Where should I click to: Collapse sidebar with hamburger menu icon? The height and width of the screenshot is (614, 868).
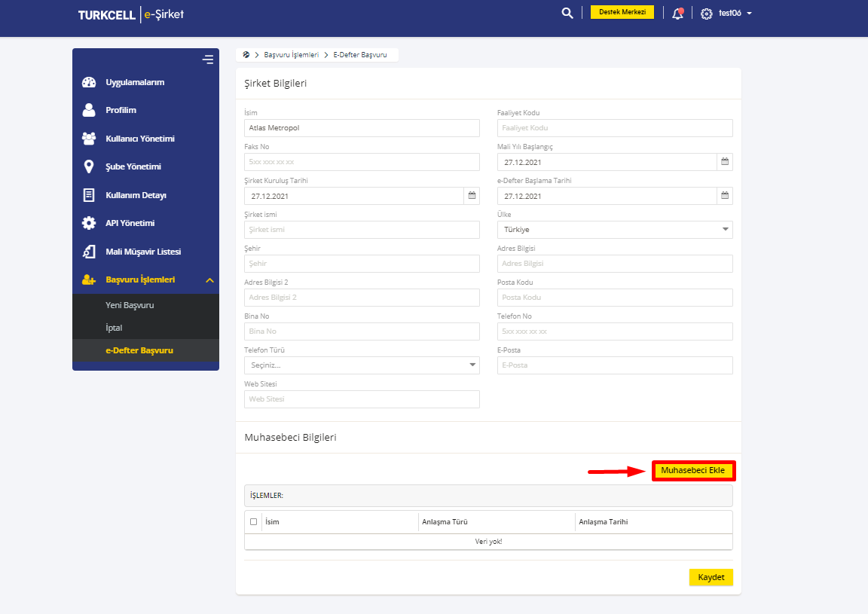[208, 60]
